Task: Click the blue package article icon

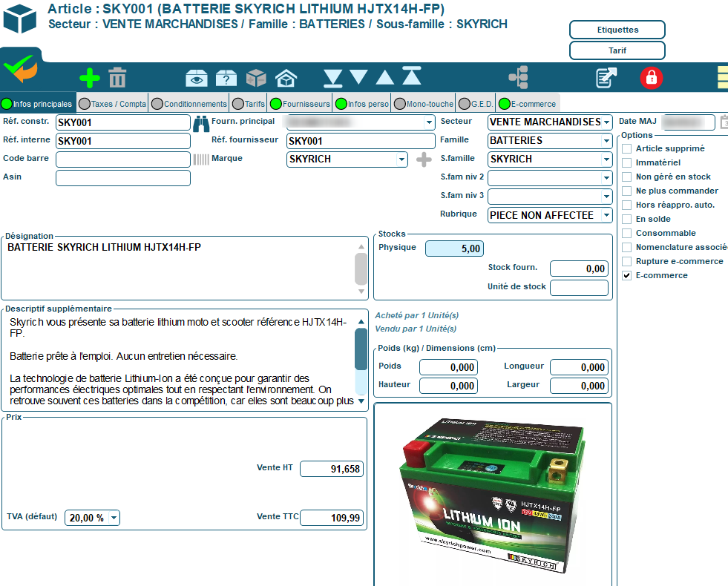Action: point(20,19)
